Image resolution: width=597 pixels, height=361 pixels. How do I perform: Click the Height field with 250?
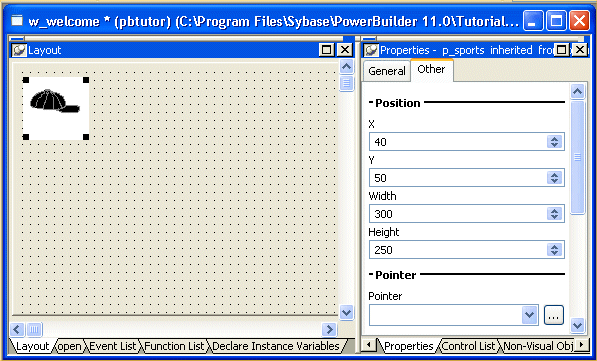466,250
